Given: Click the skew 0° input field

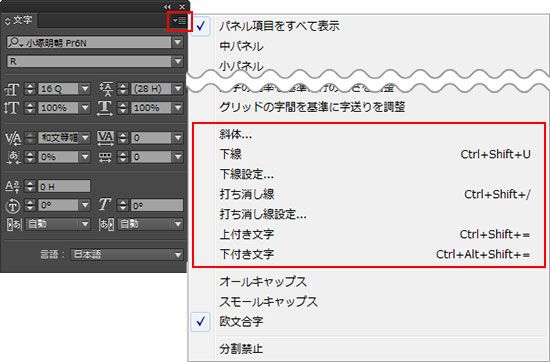Looking at the screenshot, I should (157, 205).
